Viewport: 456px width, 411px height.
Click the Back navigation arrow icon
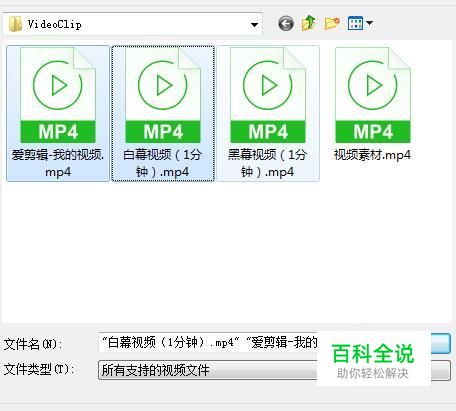(286, 24)
